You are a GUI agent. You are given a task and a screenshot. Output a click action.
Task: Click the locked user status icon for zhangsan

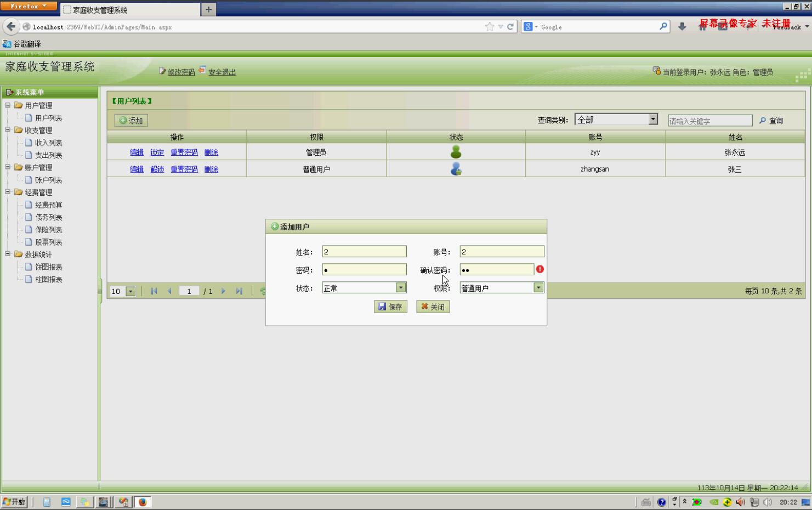[x=456, y=169]
